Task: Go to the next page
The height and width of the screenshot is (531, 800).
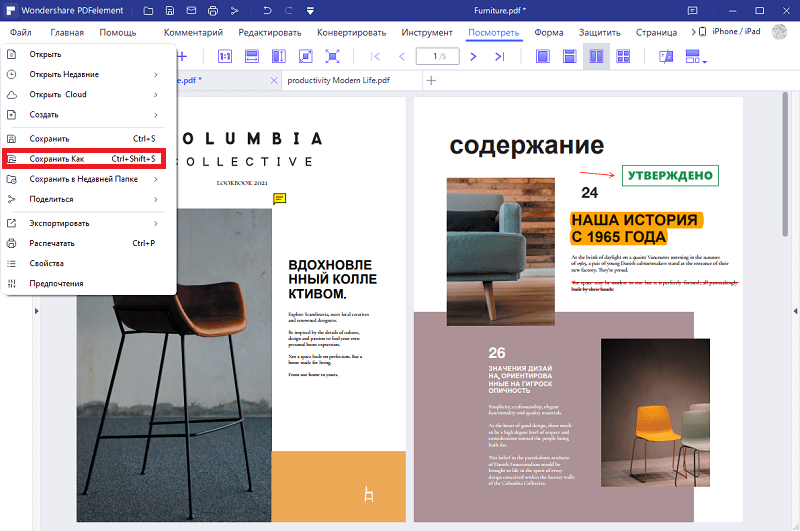Action: [x=473, y=56]
